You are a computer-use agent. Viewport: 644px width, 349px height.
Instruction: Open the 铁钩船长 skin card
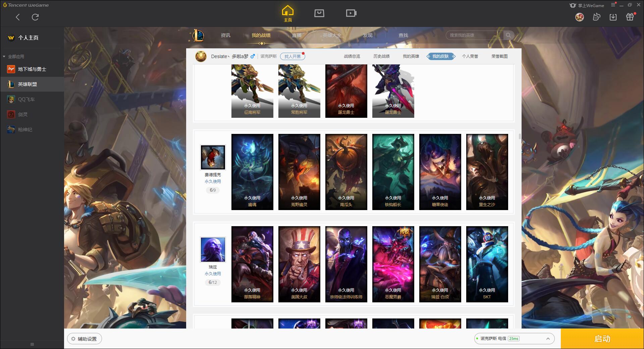tap(393, 172)
